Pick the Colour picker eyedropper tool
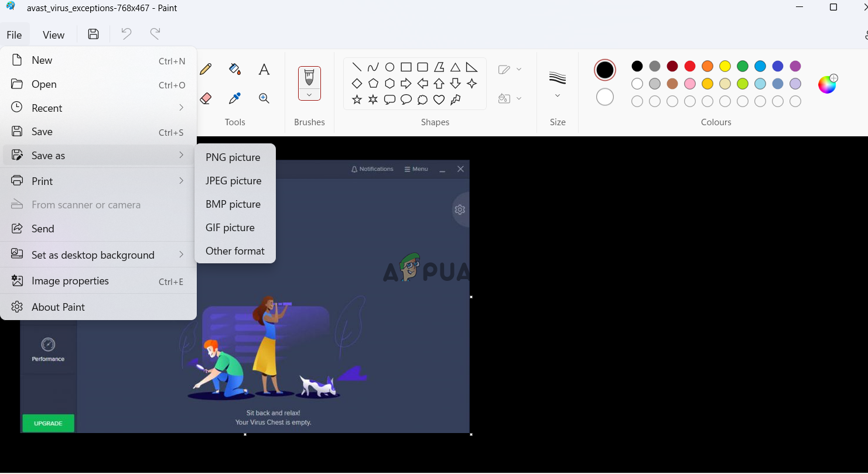868x474 pixels. click(x=235, y=98)
